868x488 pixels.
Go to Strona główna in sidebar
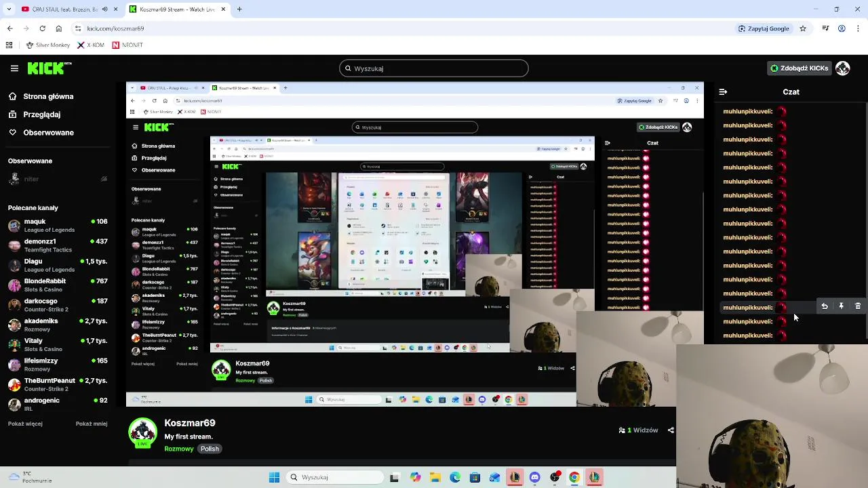41,96
